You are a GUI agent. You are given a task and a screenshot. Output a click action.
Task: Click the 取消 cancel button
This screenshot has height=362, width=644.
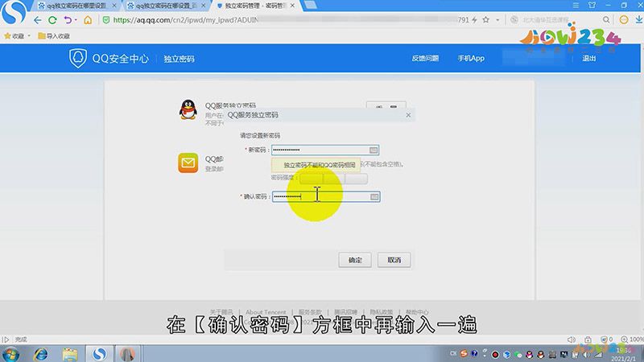394,260
